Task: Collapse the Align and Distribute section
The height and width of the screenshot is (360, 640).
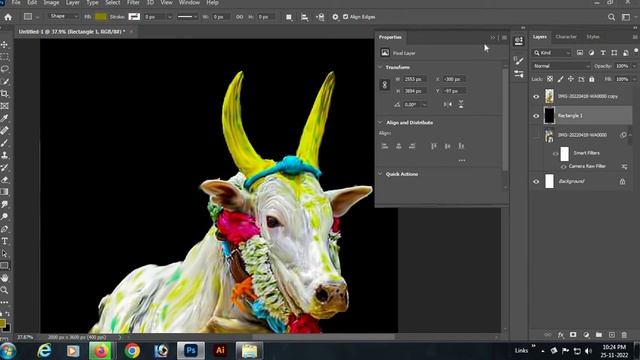Action: [x=380, y=122]
